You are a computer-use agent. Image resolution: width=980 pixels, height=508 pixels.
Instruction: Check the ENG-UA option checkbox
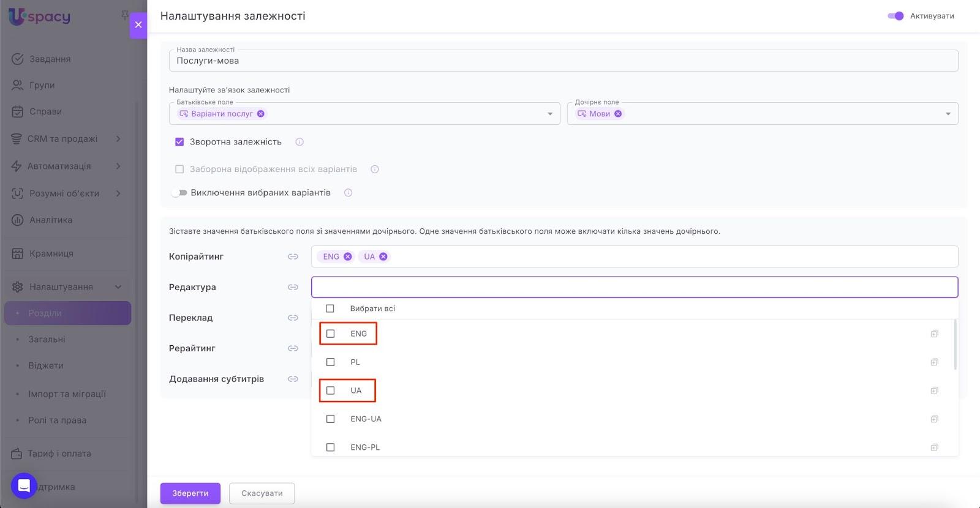tap(331, 419)
